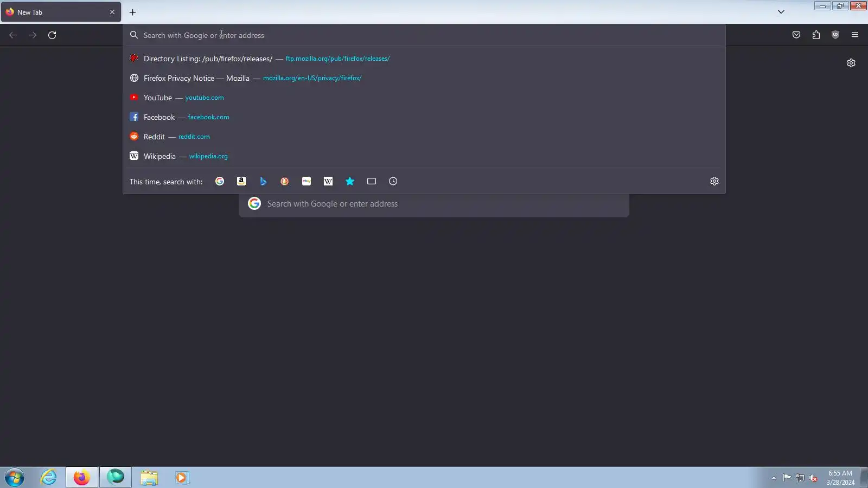Screen dimensions: 868x488
Task: Open the Wikipedia suggestion
Action: pos(424,156)
